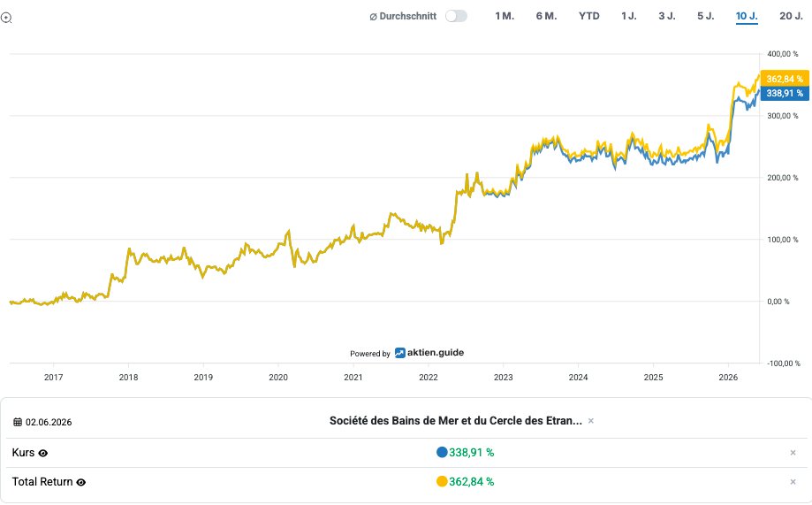Image resolution: width=812 pixels, height=505 pixels.
Task: Remove the Total Return row
Action: (x=793, y=482)
